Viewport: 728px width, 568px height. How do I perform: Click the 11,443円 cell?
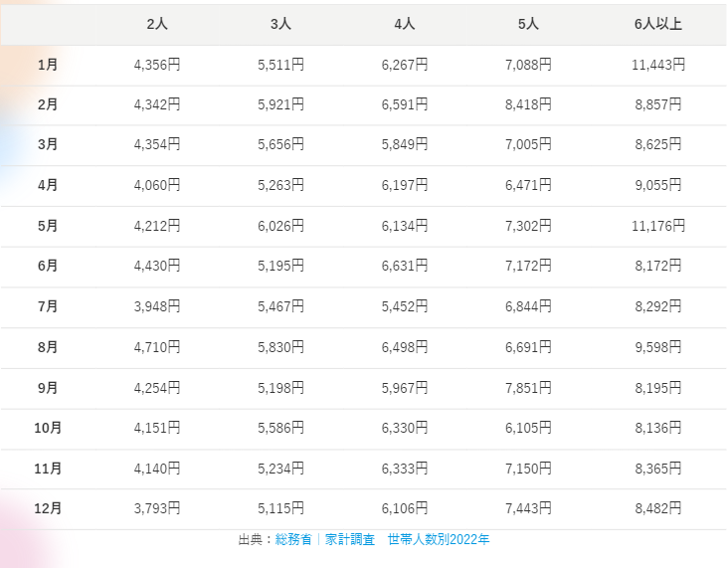point(657,65)
